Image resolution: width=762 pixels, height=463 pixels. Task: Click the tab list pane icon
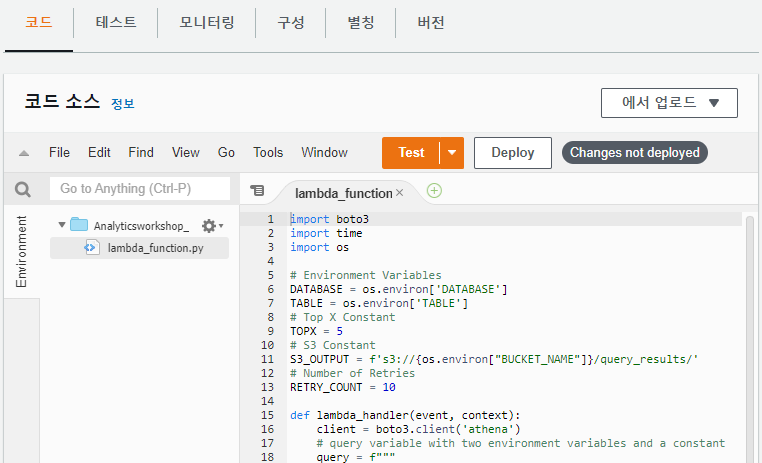(x=257, y=190)
